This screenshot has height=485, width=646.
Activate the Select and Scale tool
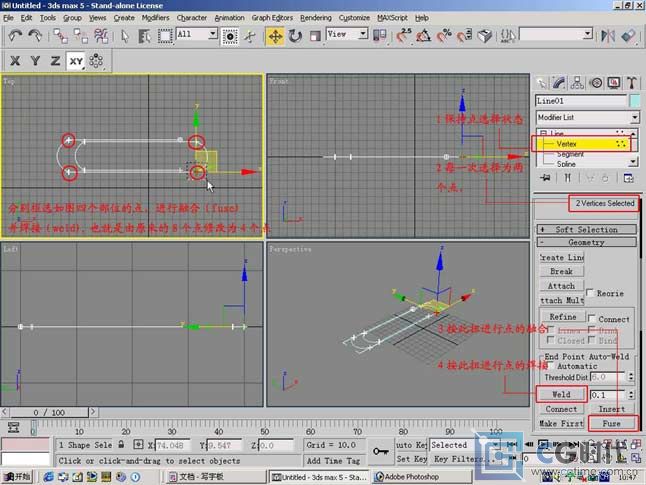tap(315, 36)
